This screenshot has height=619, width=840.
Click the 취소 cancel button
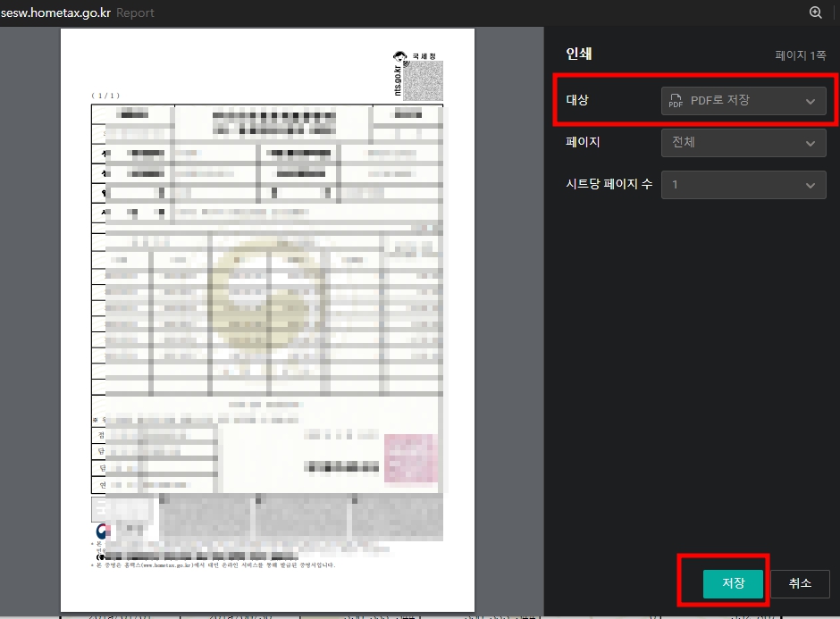(x=800, y=583)
